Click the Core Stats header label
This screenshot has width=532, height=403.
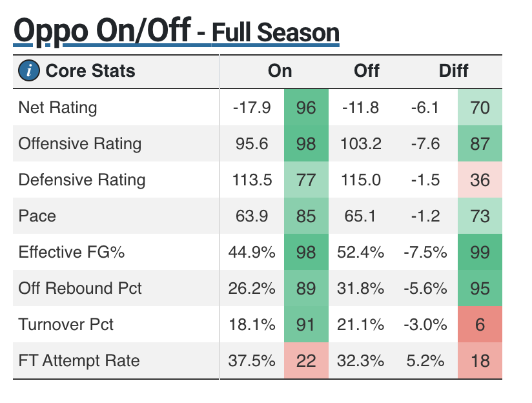(x=90, y=70)
